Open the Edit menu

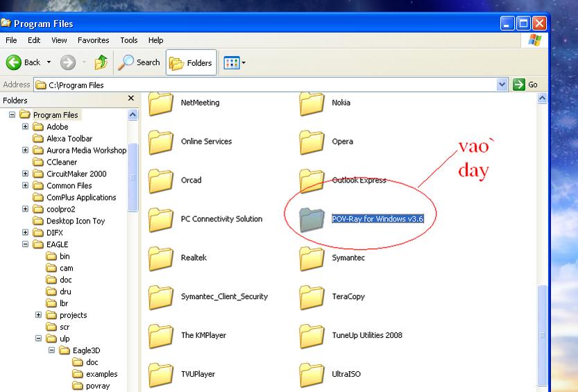pyautogui.click(x=34, y=40)
